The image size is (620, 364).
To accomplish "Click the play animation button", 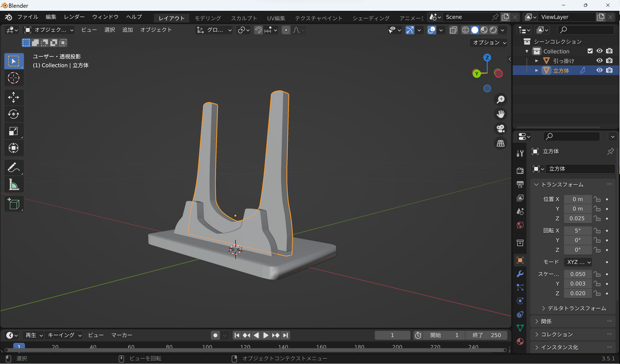I will (x=266, y=335).
